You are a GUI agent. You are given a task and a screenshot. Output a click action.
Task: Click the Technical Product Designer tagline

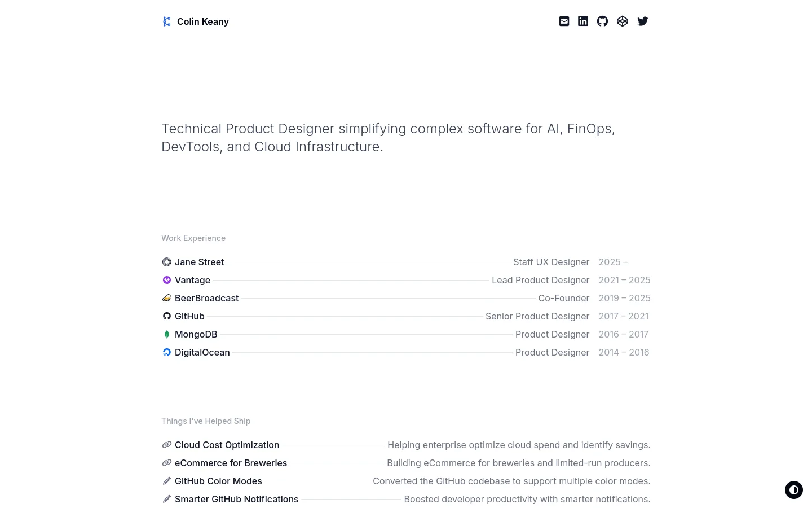[388, 138]
